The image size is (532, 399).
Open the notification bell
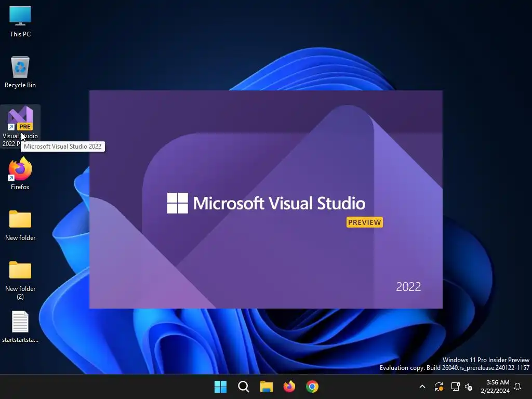(517, 387)
